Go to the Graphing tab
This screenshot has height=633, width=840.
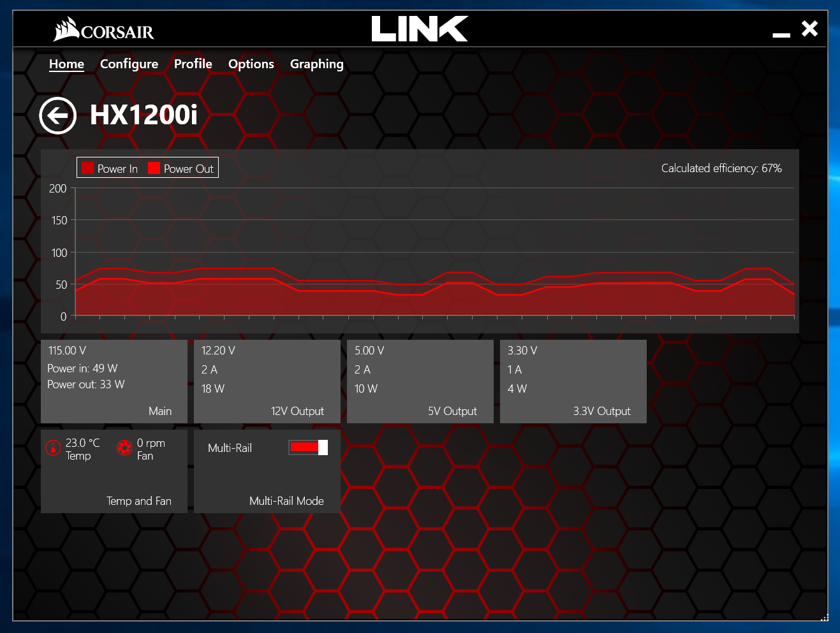(317, 64)
